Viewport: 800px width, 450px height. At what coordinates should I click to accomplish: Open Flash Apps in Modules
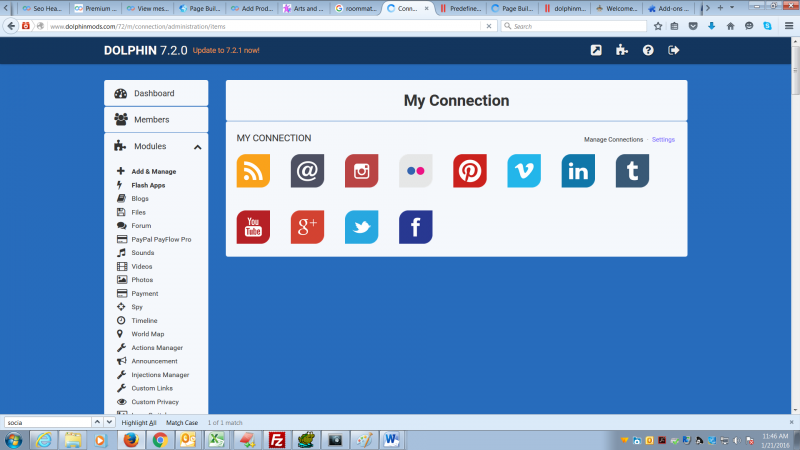click(x=148, y=185)
